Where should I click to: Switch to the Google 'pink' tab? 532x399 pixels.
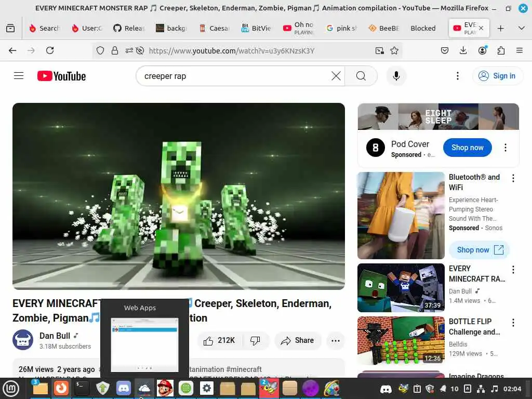341,28
